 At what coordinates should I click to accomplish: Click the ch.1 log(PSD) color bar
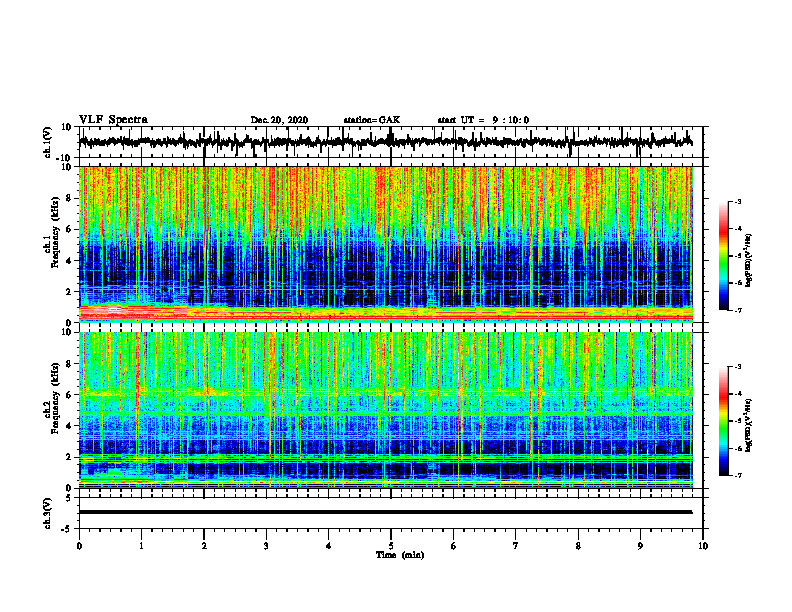coord(724,256)
